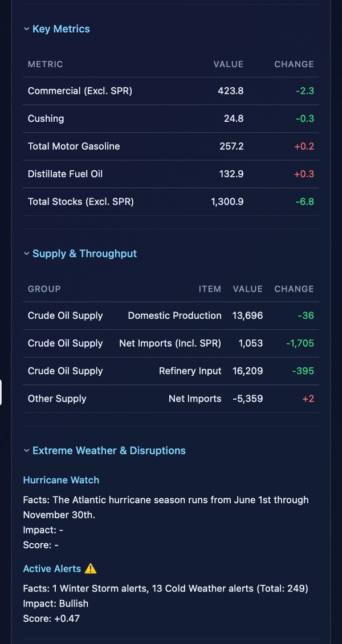Open the Active Alerts link
Viewport: 342px width, 644px height.
click(52, 568)
